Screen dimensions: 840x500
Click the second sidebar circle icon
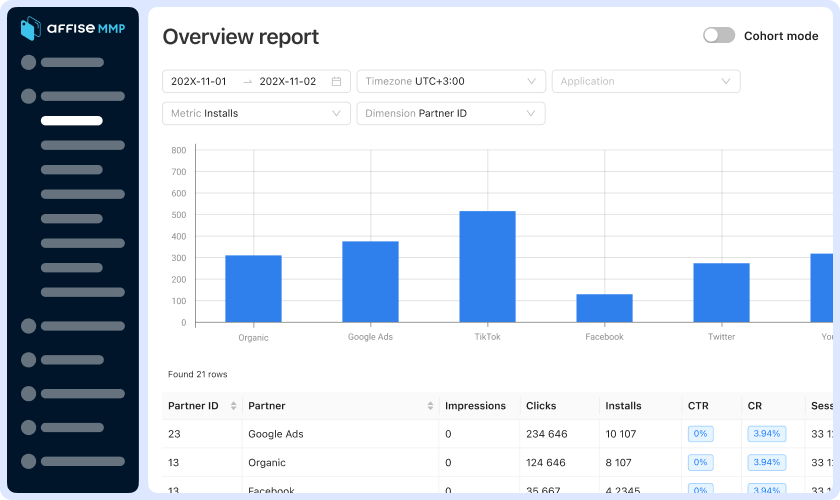28,96
